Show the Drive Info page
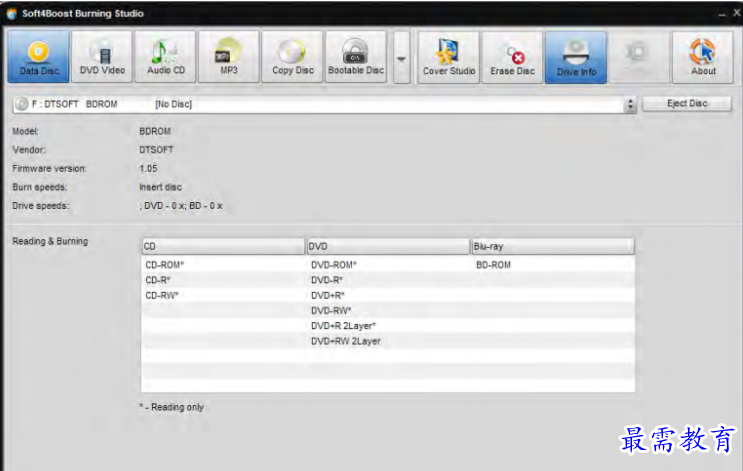Viewport: 743px width, 471px height. tap(576, 58)
